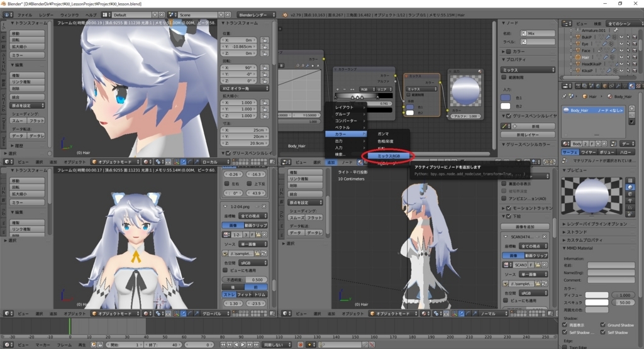This screenshot has width=644, height=349.
Task: Open render engine Blenderレンダー dropdown
Action: (x=257, y=15)
